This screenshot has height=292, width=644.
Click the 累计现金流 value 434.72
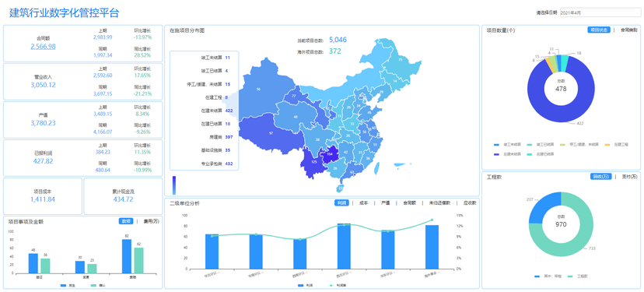(x=123, y=199)
